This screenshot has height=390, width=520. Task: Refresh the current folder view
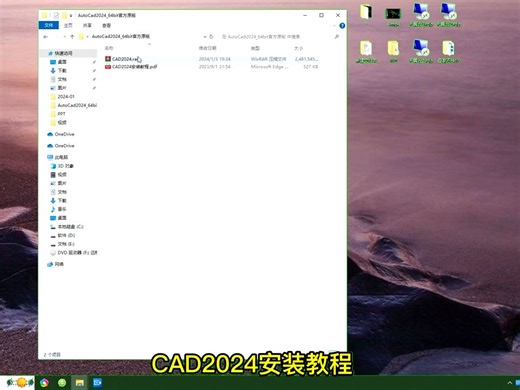pos(211,37)
